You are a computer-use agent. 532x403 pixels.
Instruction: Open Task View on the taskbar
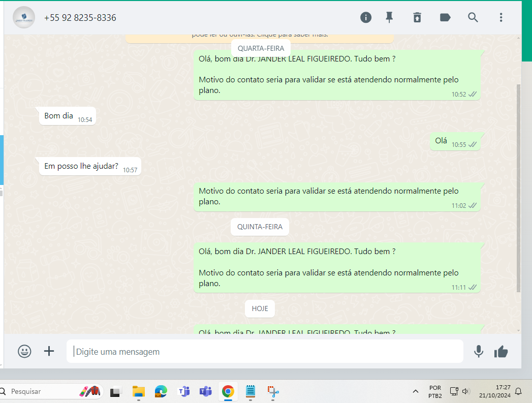tap(115, 392)
